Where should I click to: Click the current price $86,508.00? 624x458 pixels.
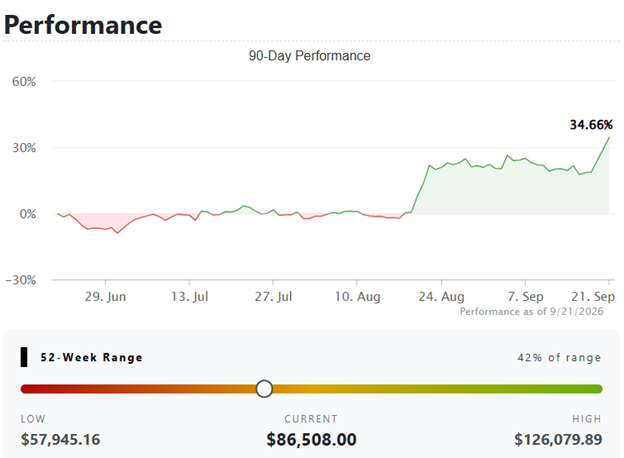point(311,440)
